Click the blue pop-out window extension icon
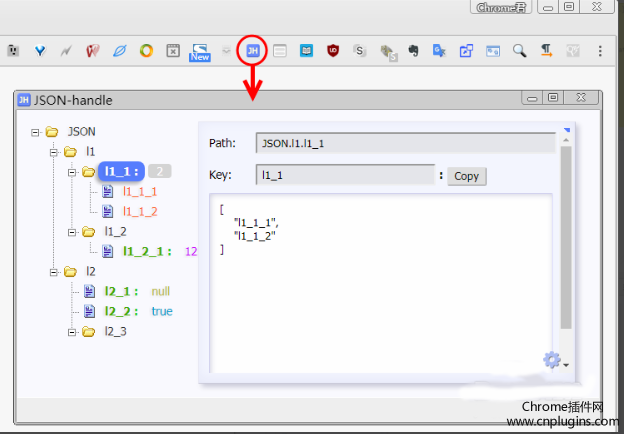Image resolution: width=624 pixels, height=434 pixels. coord(466,51)
